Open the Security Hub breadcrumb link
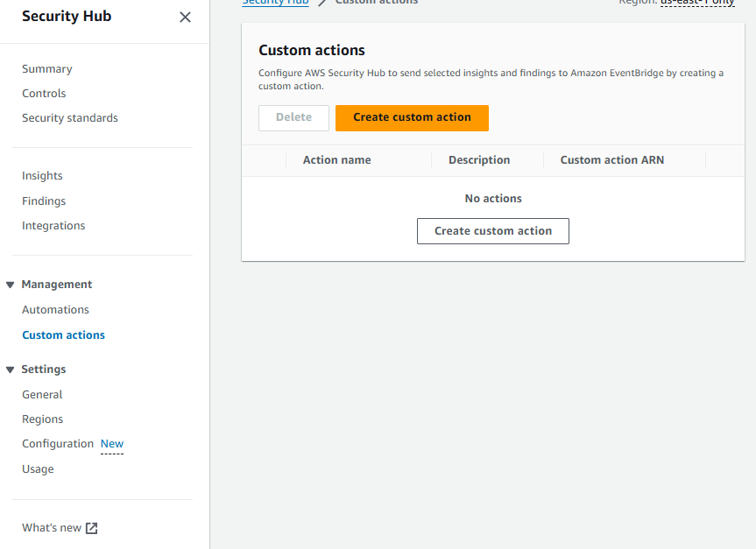Screen dimensions: 756x549 [x=275, y=2]
